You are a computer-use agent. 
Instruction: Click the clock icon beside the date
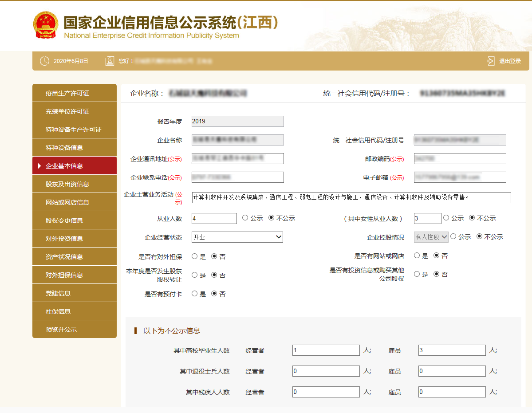tap(44, 61)
